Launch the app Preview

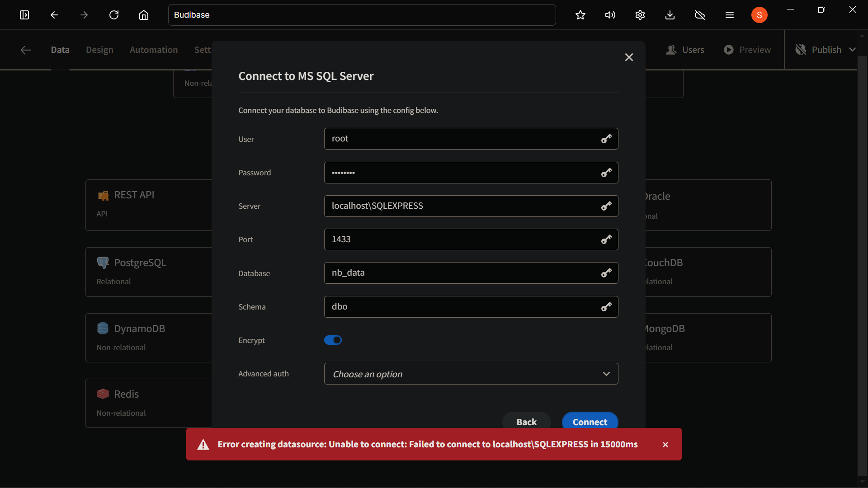pos(747,50)
